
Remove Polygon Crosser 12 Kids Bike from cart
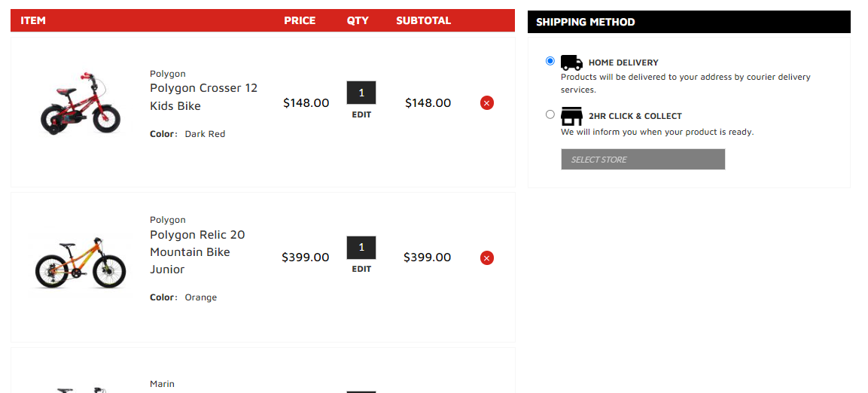pyautogui.click(x=486, y=103)
